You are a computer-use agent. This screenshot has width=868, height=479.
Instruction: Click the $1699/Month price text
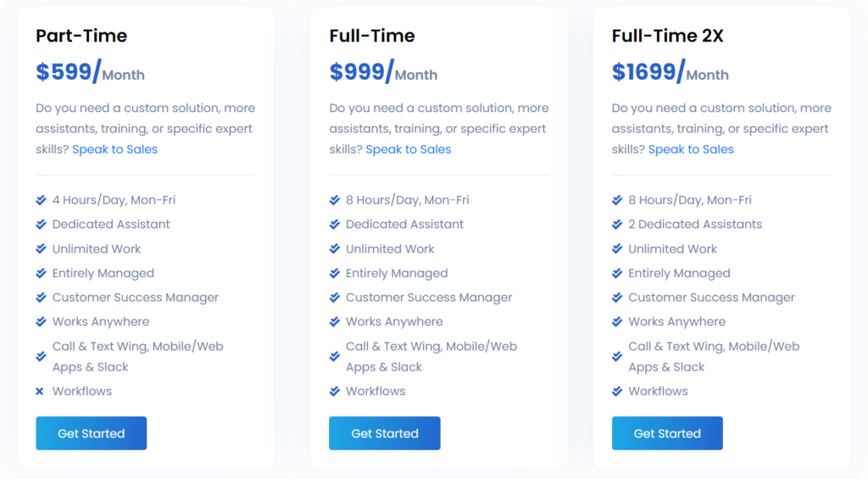point(670,73)
